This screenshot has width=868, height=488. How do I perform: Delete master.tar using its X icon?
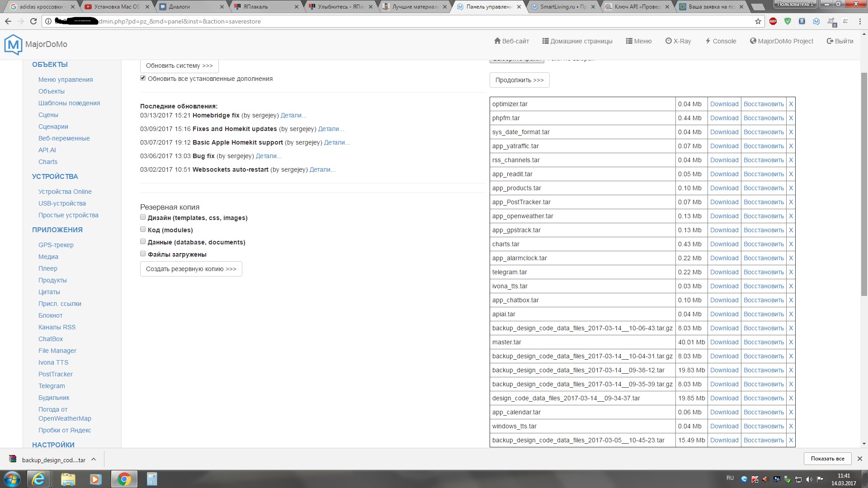coord(791,342)
